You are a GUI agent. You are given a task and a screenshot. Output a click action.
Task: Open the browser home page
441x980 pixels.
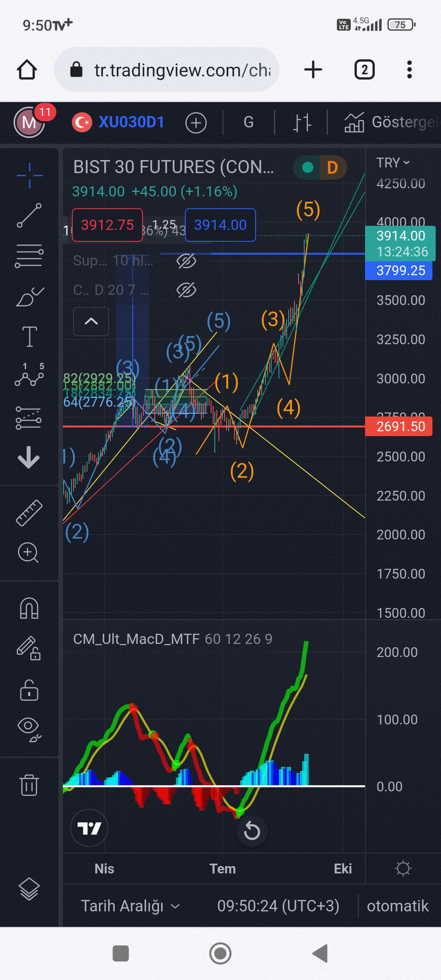[x=27, y=70]
